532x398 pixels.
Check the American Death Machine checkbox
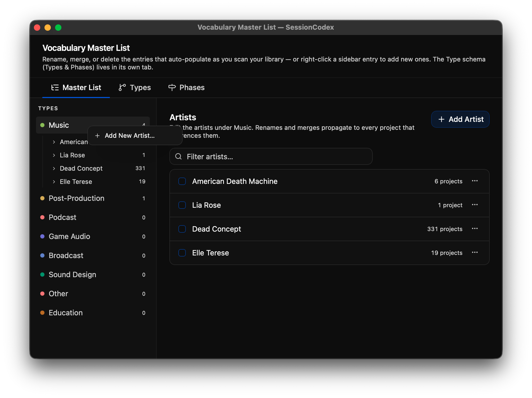[x=182, y=181]
